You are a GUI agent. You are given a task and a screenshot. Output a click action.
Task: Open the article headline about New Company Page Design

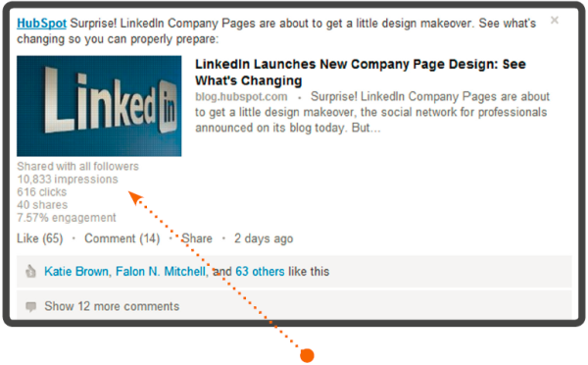(x=361, y=72)
